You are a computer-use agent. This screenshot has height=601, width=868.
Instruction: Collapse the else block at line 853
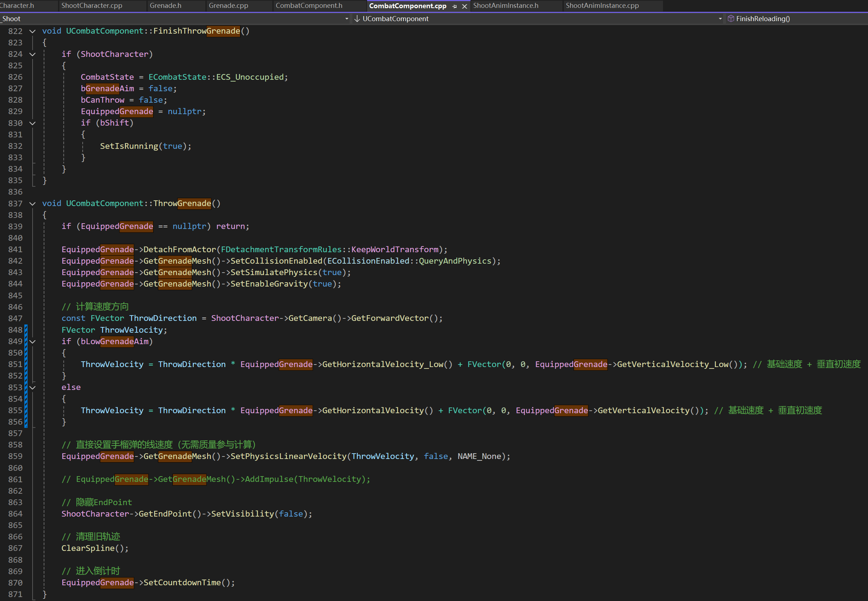click(33, 387)
